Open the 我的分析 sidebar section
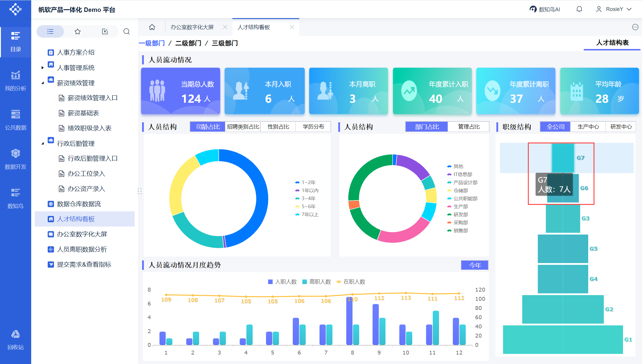This screenshot has height=364, width=642. (15, 81)
